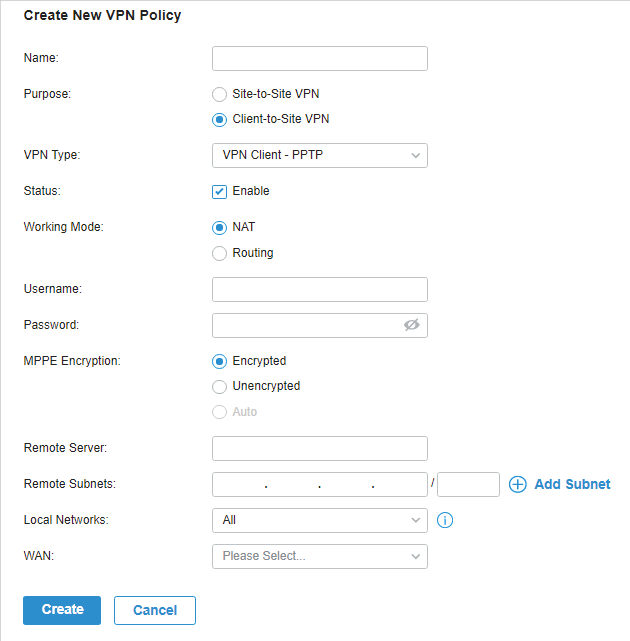Focus the Username input field

pos(320,289)
